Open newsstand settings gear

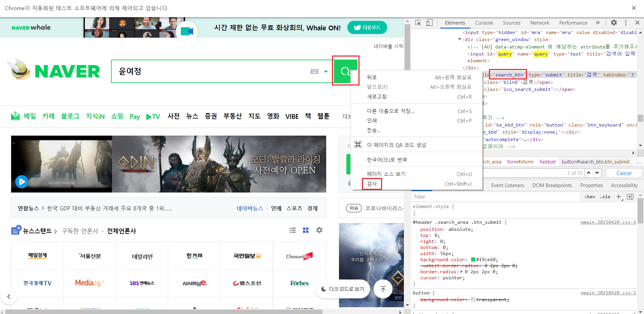(319, 230)
